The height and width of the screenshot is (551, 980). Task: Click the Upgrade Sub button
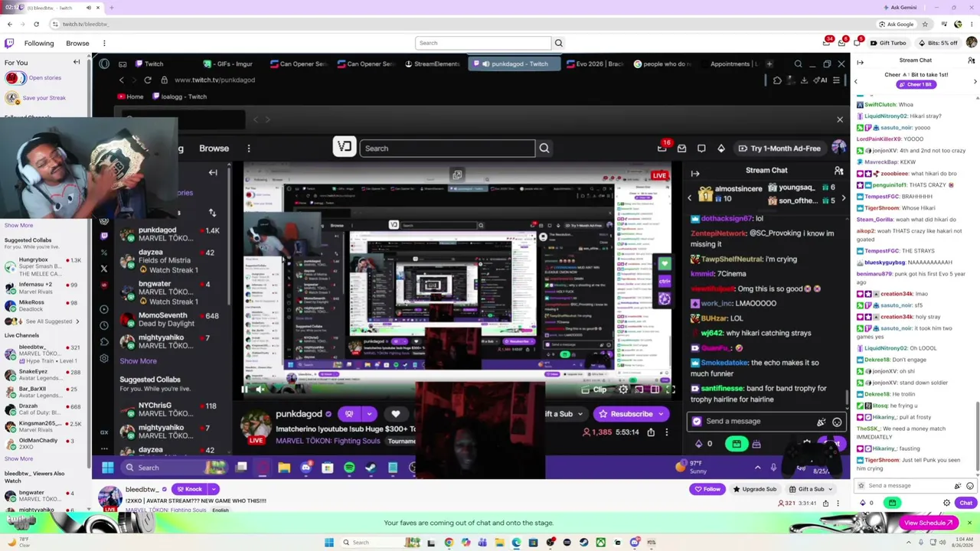(x=755, y=489)
